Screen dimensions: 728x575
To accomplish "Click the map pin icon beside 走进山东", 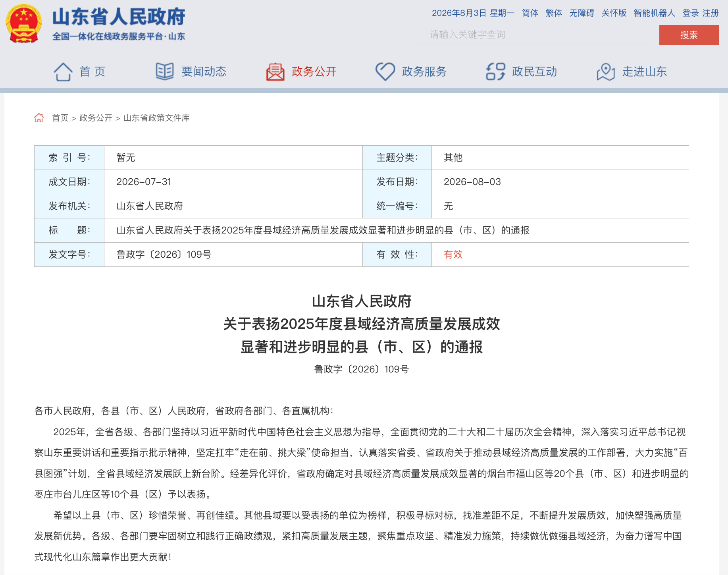I will tap(606, 71).
